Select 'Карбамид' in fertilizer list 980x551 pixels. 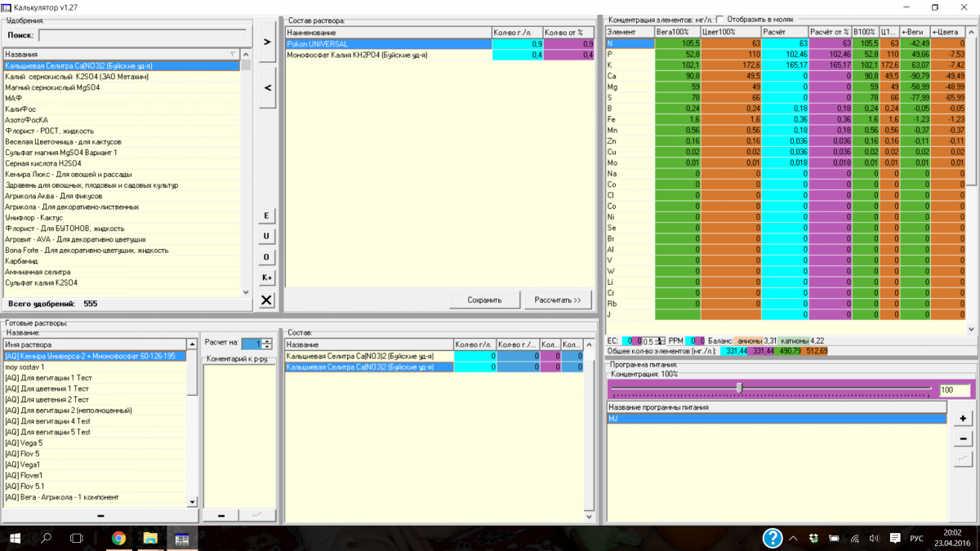(122, 261)
